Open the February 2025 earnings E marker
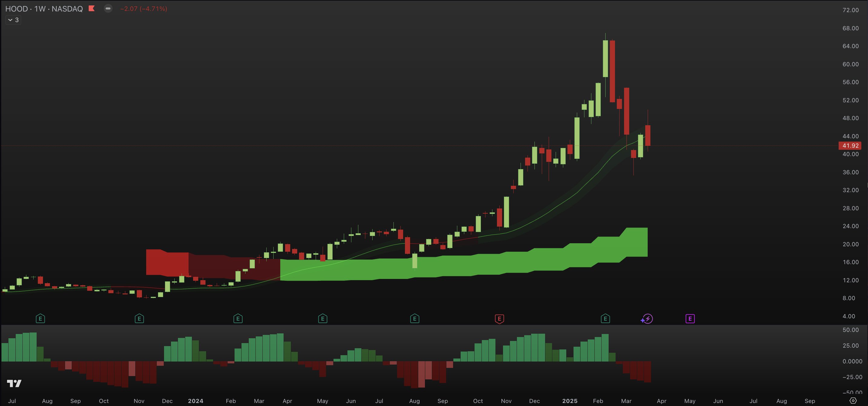 tap(605, 318)
